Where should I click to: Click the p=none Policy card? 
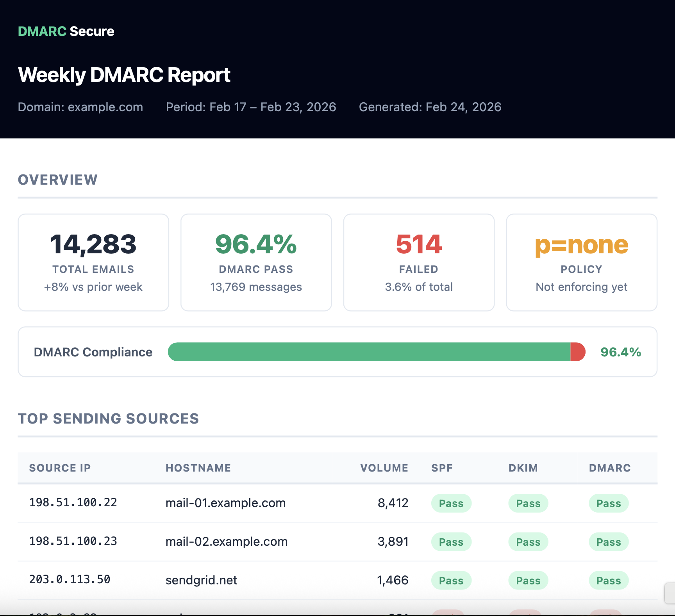(x=581, y=262)
